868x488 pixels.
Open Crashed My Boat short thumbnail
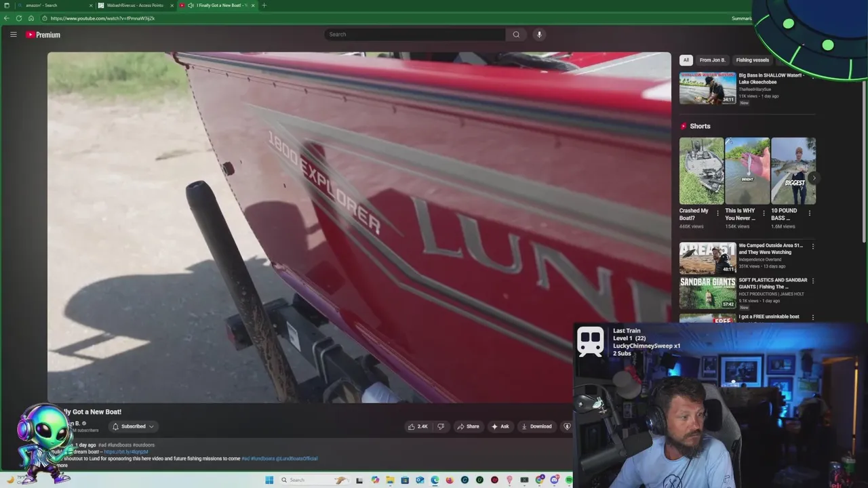701,171
